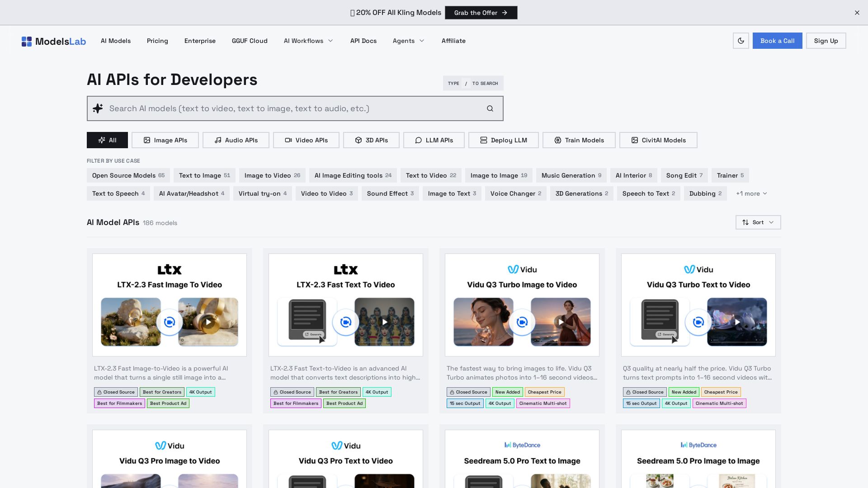Click the ModelsLab logo
The height and width of the screenshot is (488, 868).
[53, 41]
